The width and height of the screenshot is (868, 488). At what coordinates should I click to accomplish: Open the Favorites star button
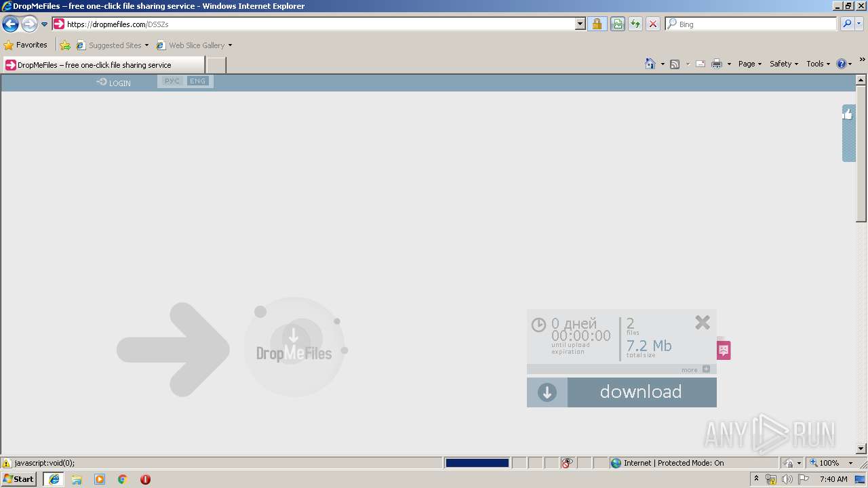(x=26, y=45)
